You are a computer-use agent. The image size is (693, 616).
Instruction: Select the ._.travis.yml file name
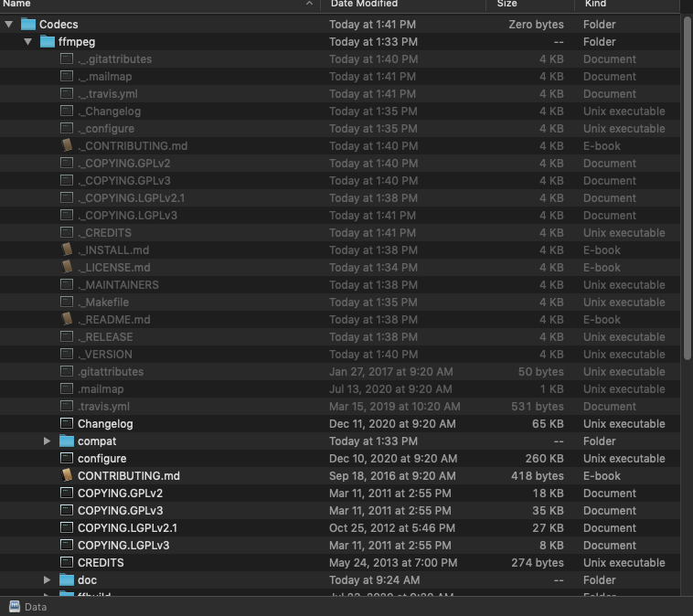coord(108,94)
